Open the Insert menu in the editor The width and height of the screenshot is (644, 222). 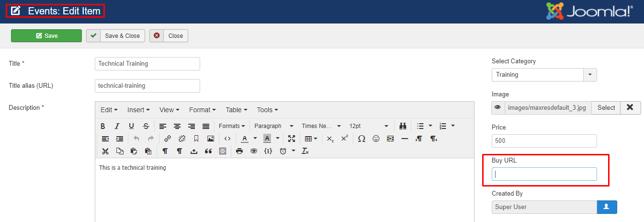(x=138, y=110)
